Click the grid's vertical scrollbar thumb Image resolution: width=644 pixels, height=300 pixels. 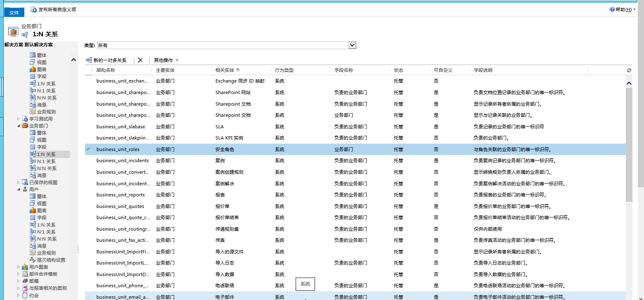point(629,144)
